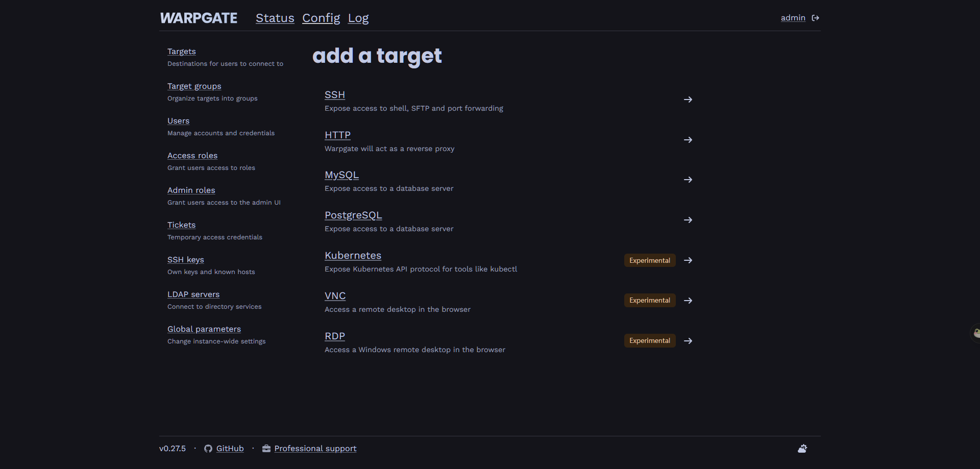The image size is (980, 469).
Task: Open the Log page in the top navigation
Action: tap(358, 18)
